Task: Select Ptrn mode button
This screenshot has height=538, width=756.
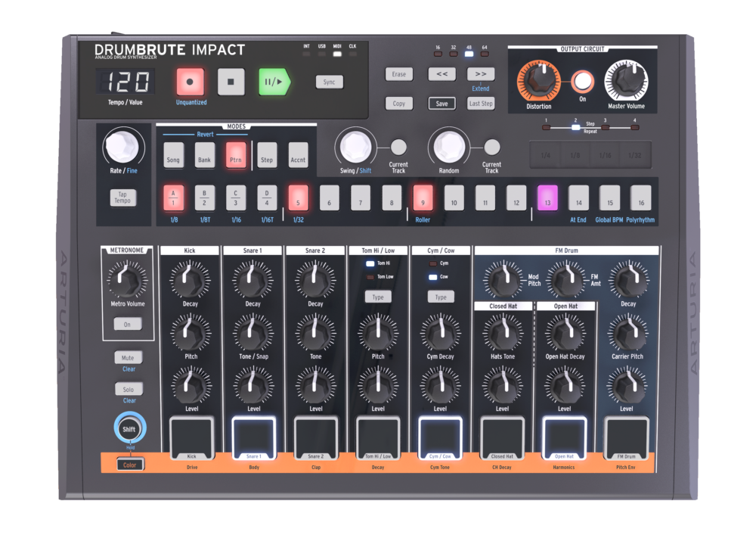Action: (x=236, y=155)
